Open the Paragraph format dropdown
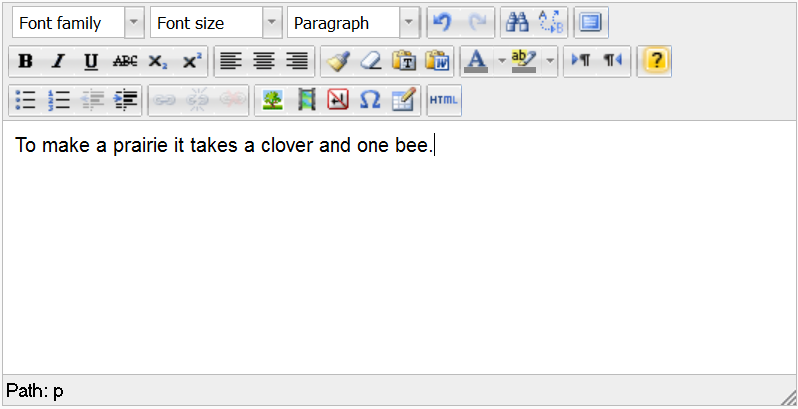 pyautogui.click(x=353, y=23)
